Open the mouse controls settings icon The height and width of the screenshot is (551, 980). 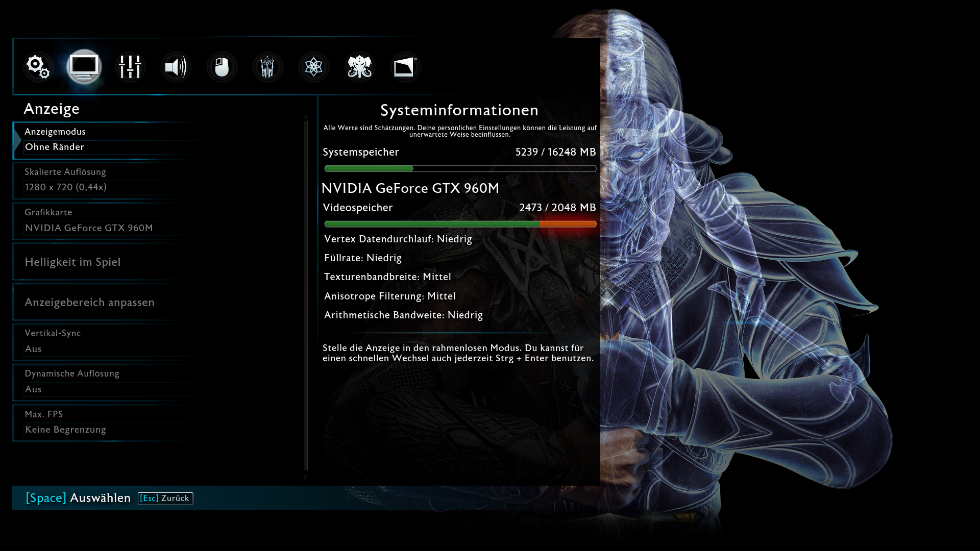[222, 67]
